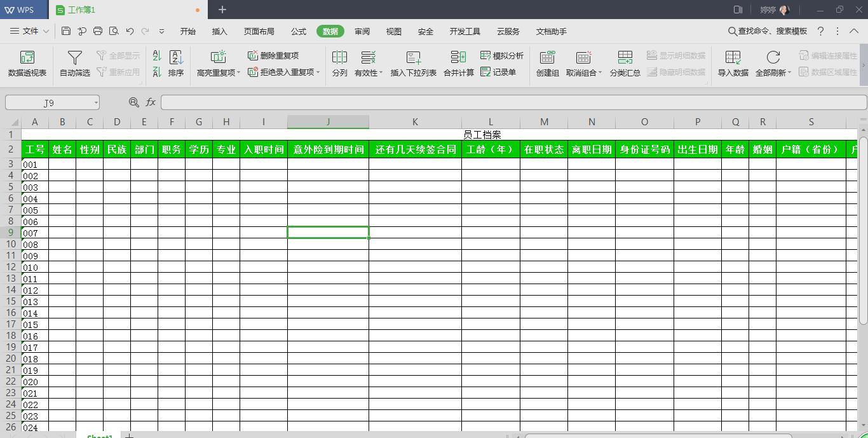Select the Sheet1 tab
The height and width of the screenshot is (438, 868).
99,435
